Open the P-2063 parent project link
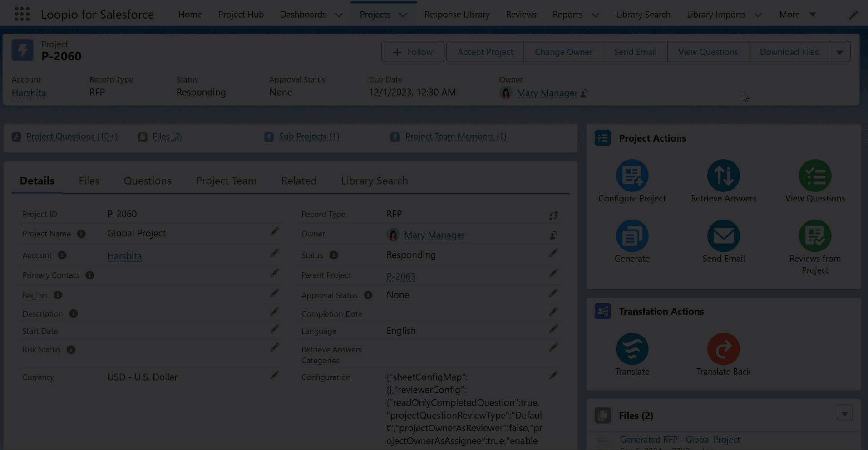Viewport: 868px width, 450px height. click(x=401, y=276)
